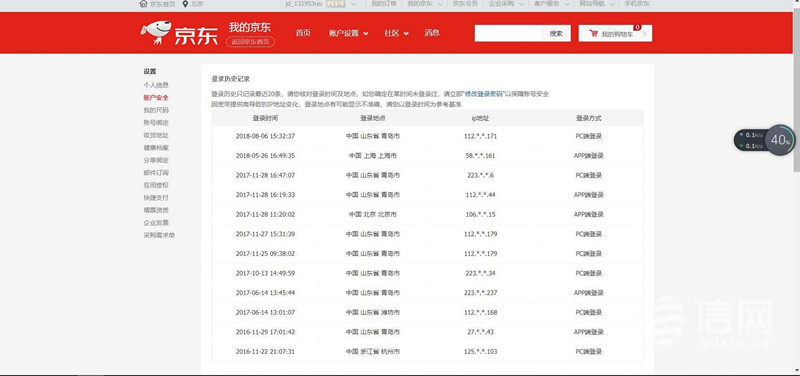Select 账号绑定 in the settings sidebar
The image size is (800, 376).
(156, 123)
